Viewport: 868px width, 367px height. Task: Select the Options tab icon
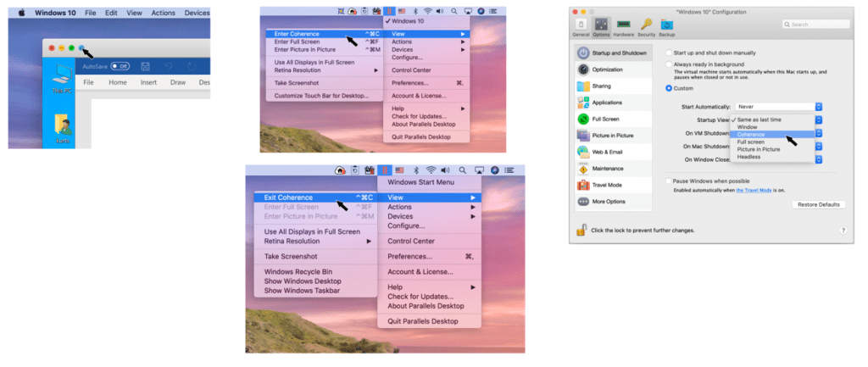[x=601, y=27]
